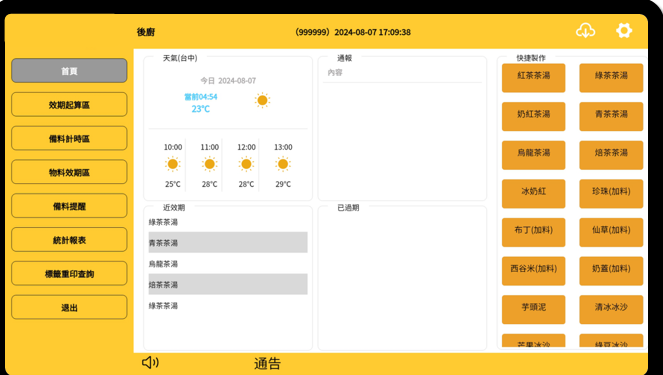Select 烏龍茶湯 row in 近效期 list
Image resolution: width=663 pixels, height=375 pixels.
coord(228,263)
